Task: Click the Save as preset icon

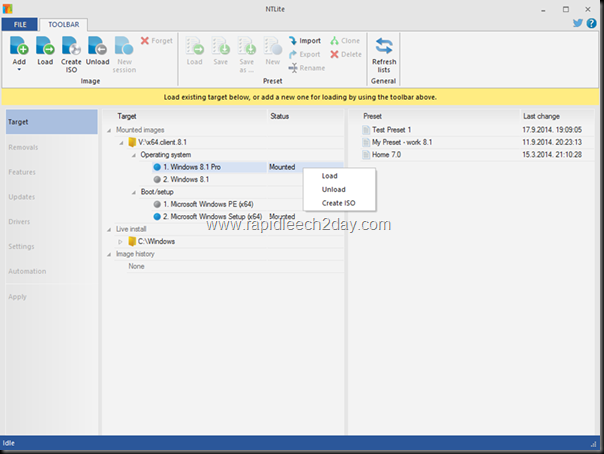Action: click(247, 45)
